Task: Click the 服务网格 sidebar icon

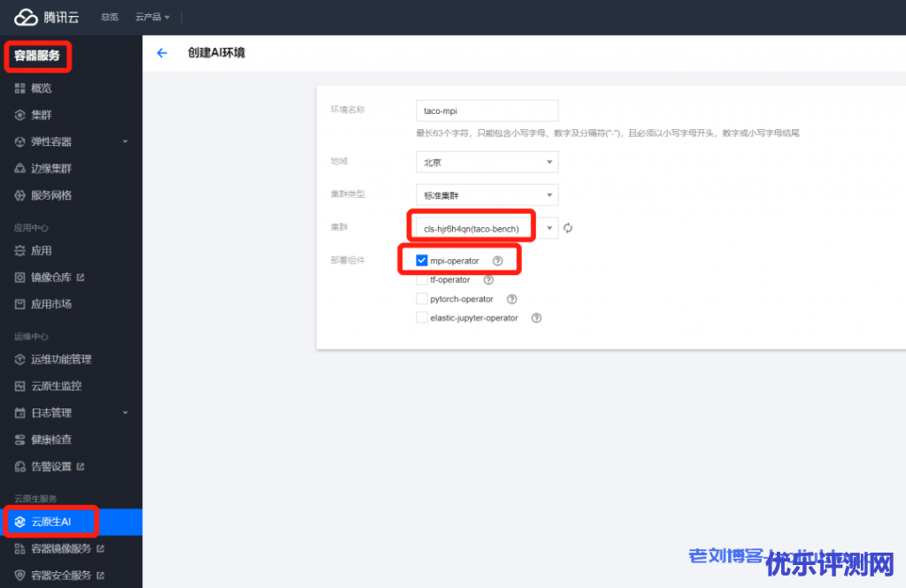Action: pyautogui.click(x=19, y=195)
